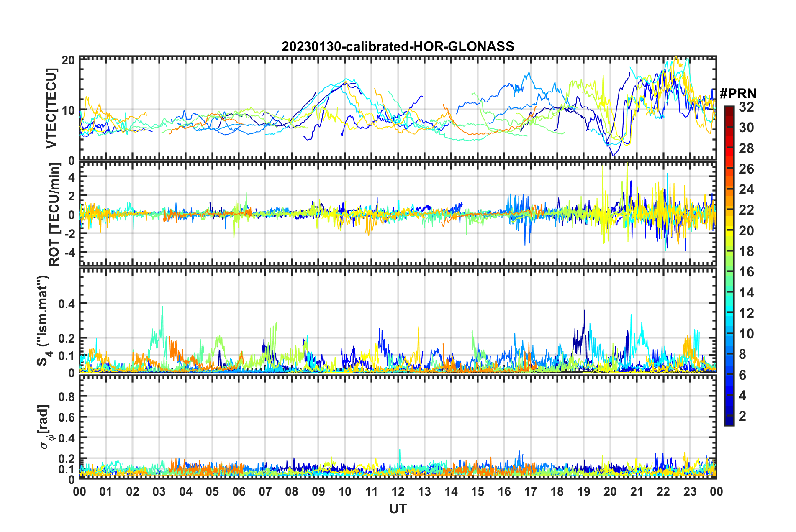Viewport: 796px width, 532px height.
Task: Click the ROT [TECU/min] y-axis label
Action: coord(54,215)
